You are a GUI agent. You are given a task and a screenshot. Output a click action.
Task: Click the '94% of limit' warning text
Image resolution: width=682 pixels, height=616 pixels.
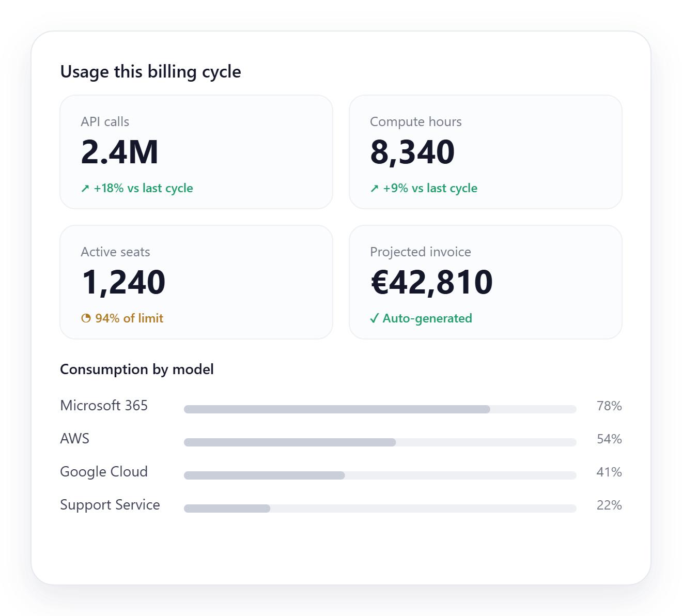(129, 318)
